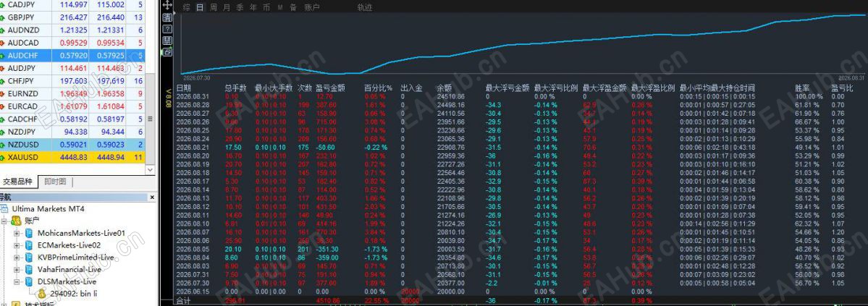
Task: Click the arrow icon beside AUDJPY
Action: 3,69
